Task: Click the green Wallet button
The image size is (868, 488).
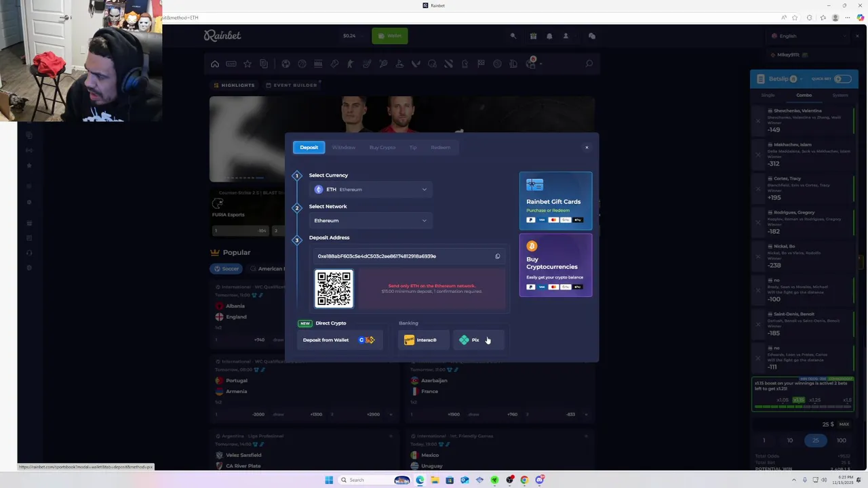Action: 390,36
